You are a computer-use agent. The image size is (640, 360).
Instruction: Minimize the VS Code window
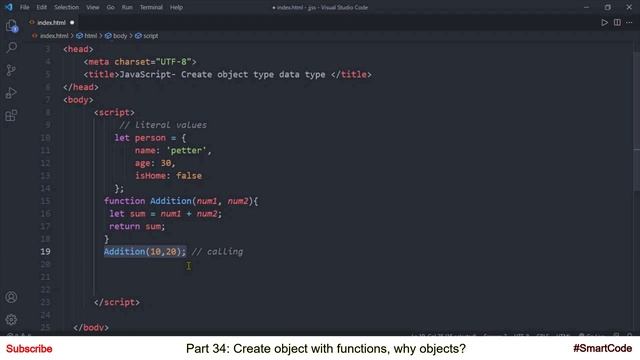click(587, 7)
